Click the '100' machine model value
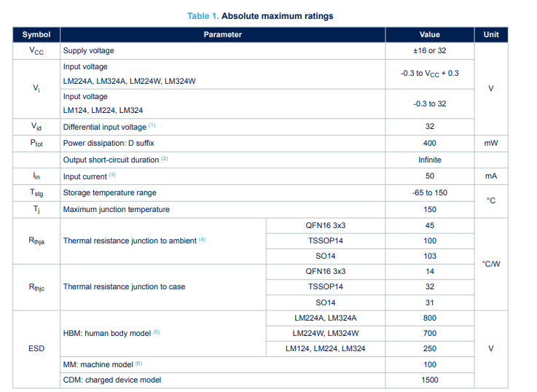Screen dimensions: 537x392 pyautogui.click(x=430, y=364)
